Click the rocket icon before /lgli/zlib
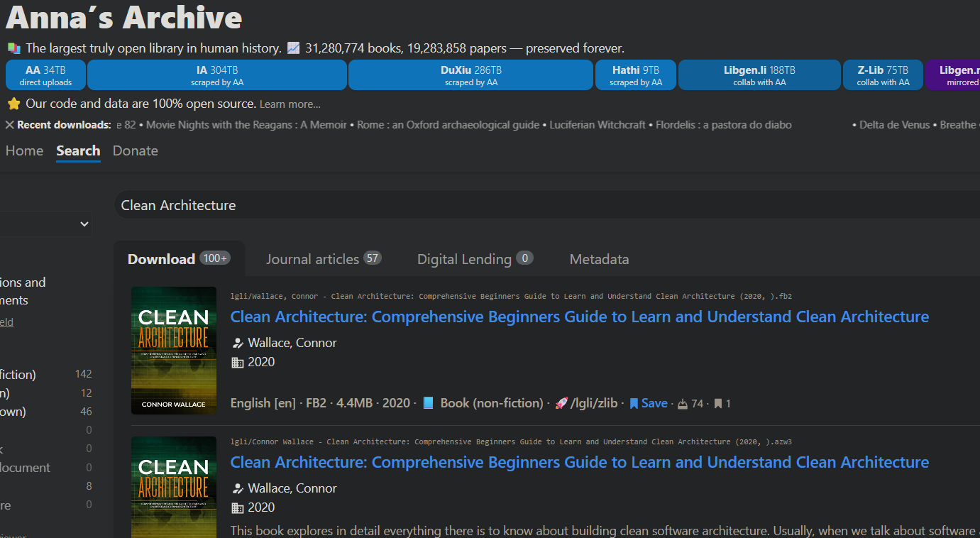 [x=561, y=403]
